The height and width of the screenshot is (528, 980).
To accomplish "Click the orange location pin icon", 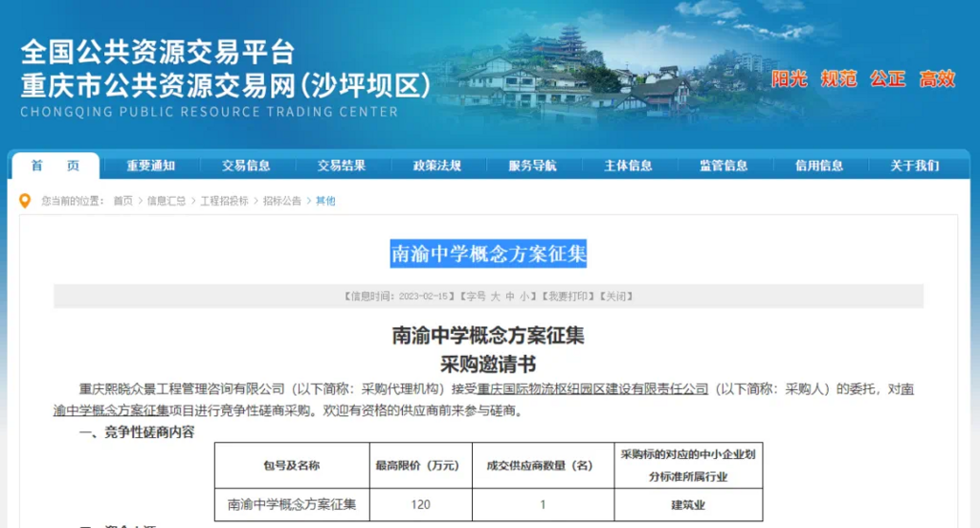I will [25, 201].
